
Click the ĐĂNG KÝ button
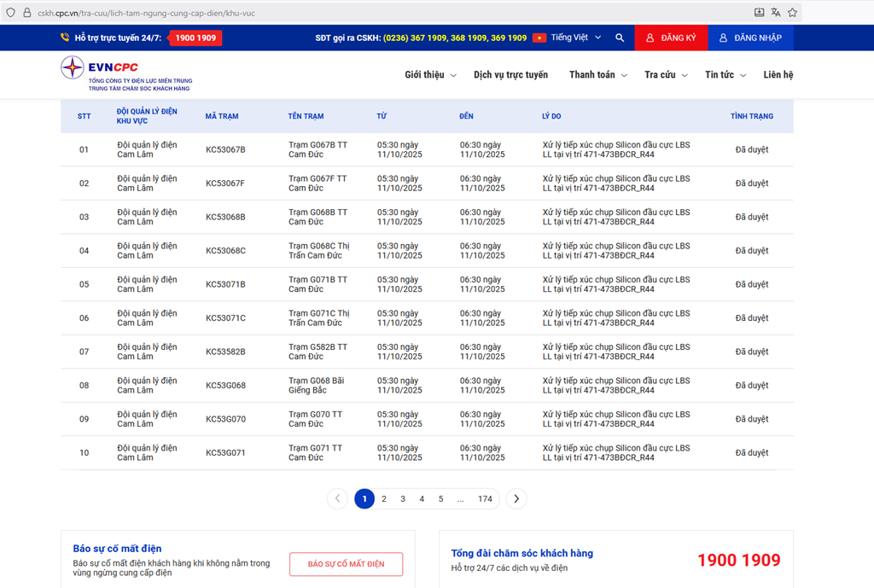point(671,38)
